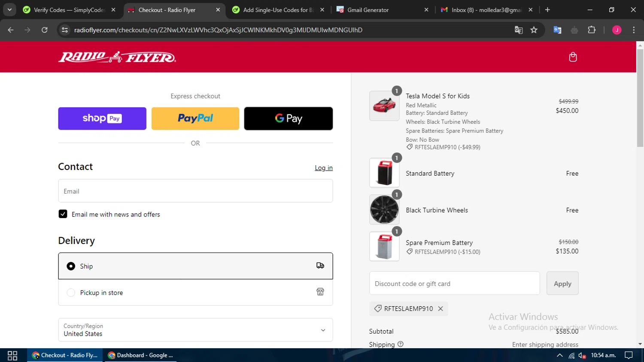This screenshot has width=644, height=362.
Task: Close the Gmail Generator tab
Action: pos(426,9)
